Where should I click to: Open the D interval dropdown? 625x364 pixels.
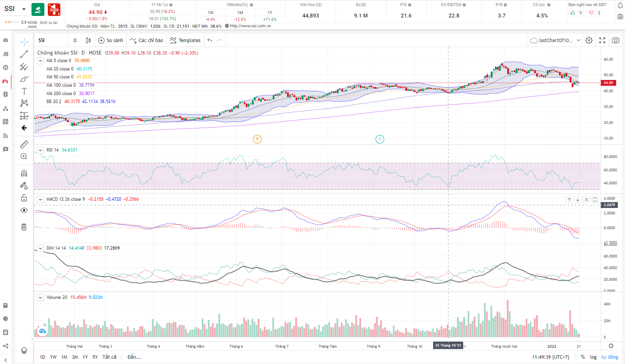point(75,40)
